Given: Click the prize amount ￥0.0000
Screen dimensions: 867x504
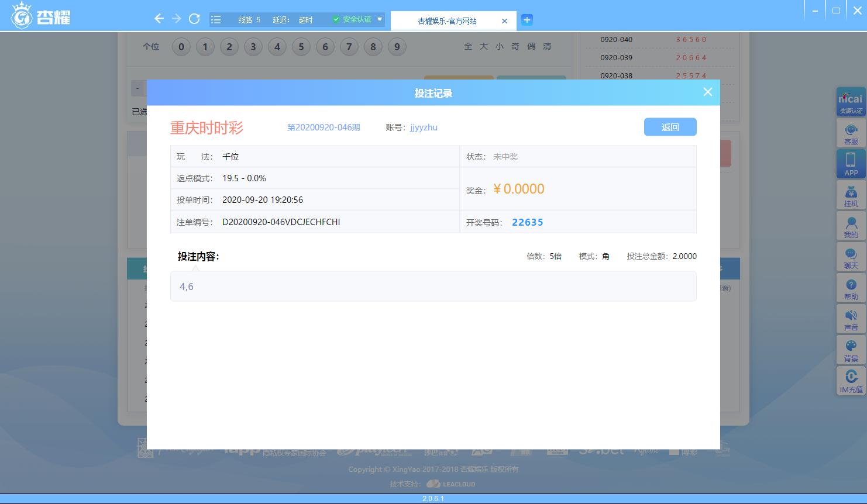Looking at the screenshot, I should [518, 189].
